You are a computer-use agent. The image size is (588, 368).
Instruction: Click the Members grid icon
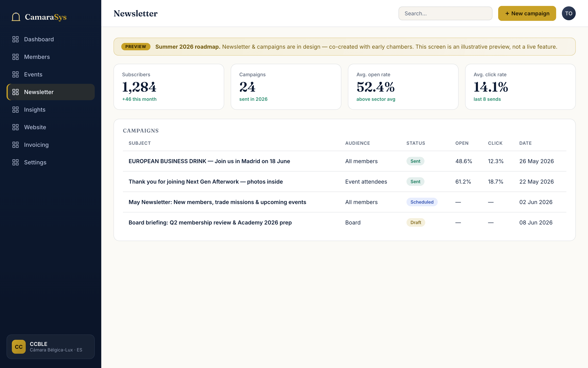[x=16, y=57]
